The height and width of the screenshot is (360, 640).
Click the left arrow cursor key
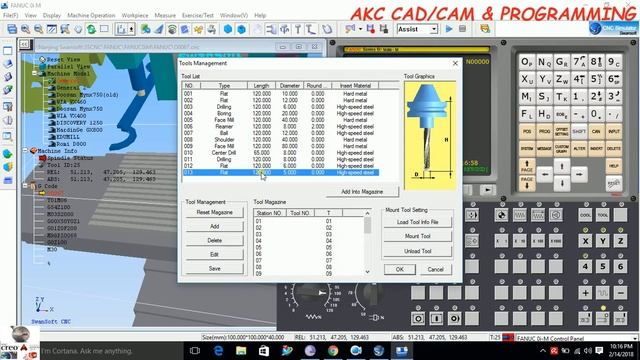point(544,174)
